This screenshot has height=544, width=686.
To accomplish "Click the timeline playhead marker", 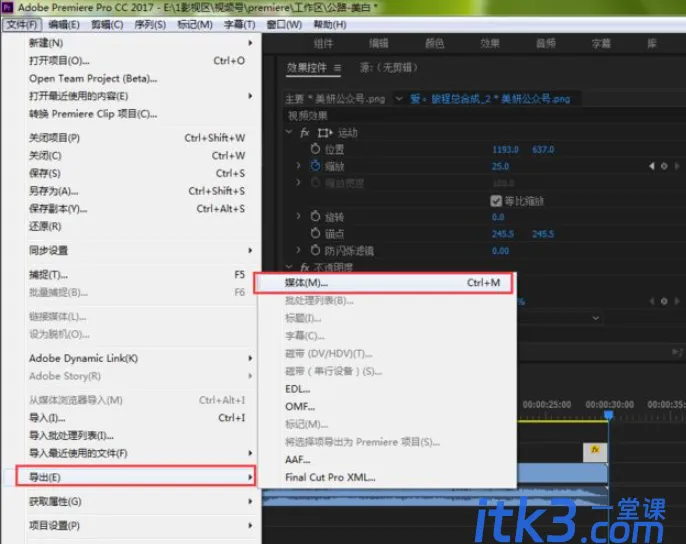I will [x=609, y=414].
